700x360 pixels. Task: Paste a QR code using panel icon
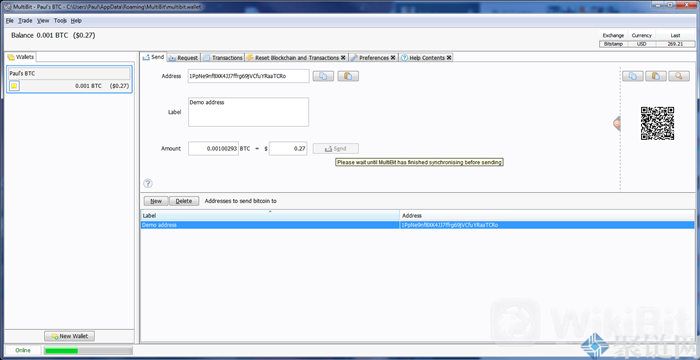tap(656, 76)
